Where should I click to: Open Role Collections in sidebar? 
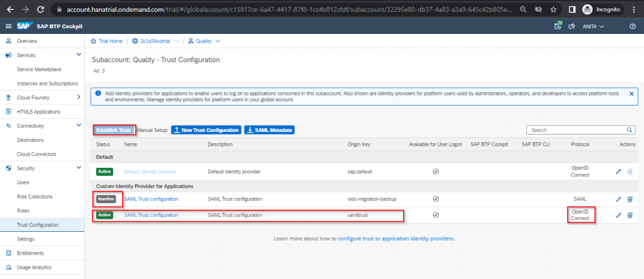click(33, 197)
